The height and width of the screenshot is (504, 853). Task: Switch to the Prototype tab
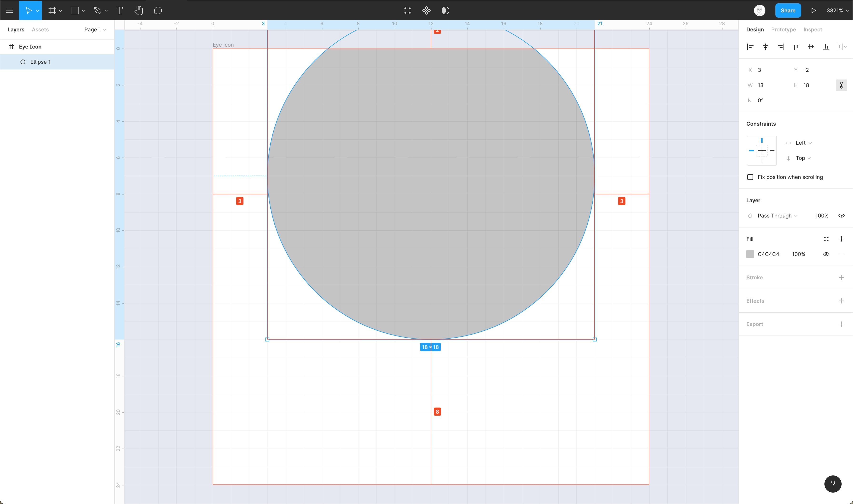[x=783, y=30]
